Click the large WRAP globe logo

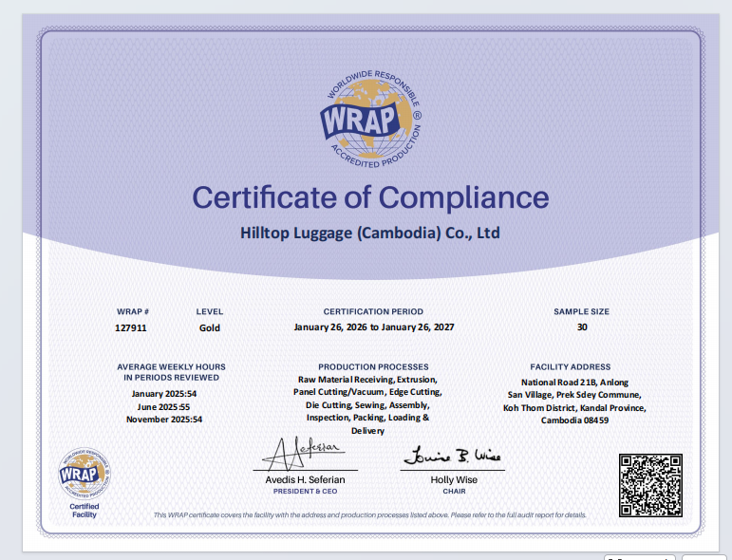(x=370, y=119)
